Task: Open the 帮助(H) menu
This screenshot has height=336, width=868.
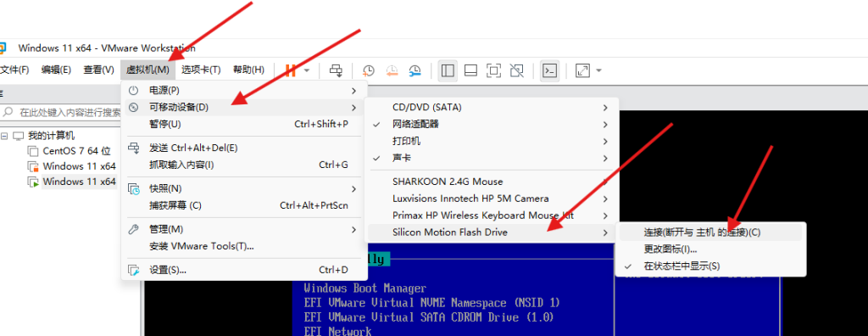Action: click(x=248, y=70)
